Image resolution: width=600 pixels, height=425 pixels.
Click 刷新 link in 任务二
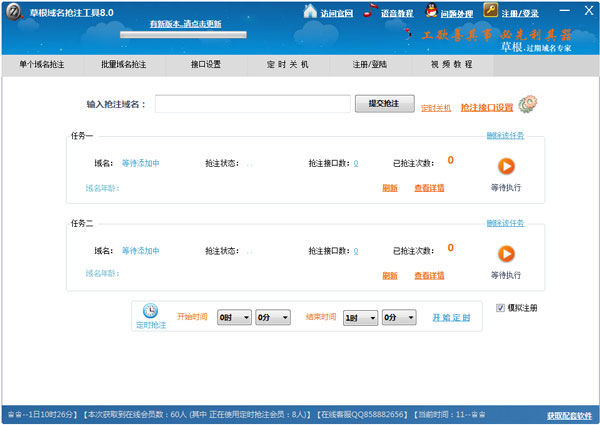pos(390,275)
